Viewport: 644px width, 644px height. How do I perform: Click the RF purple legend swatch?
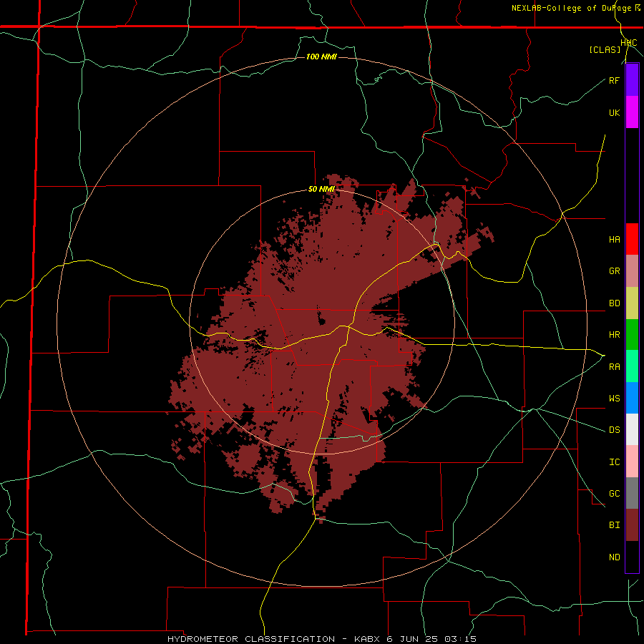point(632,80)
